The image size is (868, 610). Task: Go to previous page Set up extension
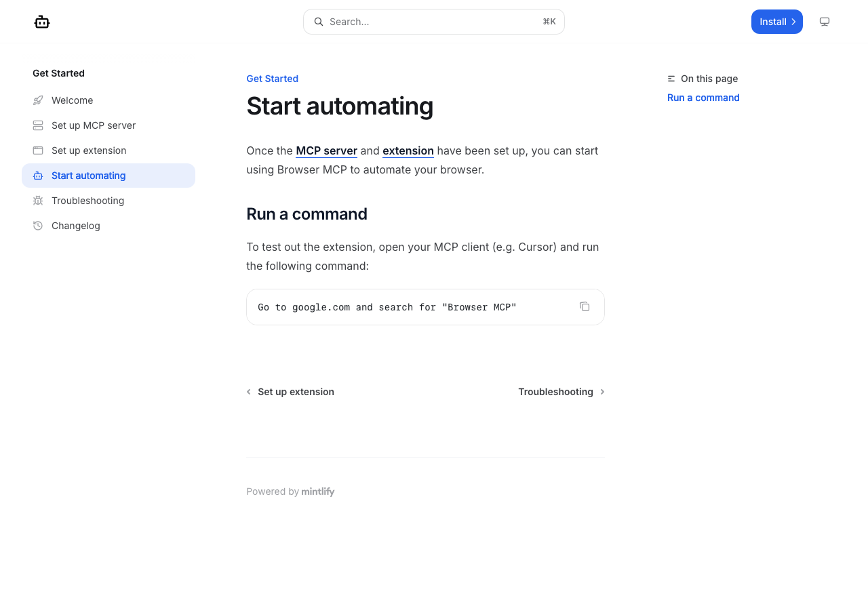(x=290, y=392)
